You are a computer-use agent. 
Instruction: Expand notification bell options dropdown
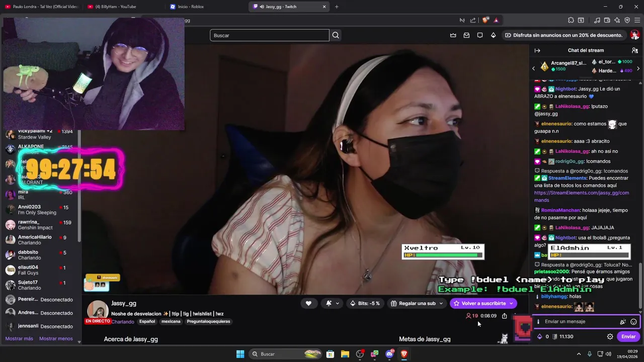click(x=338, y=303)
